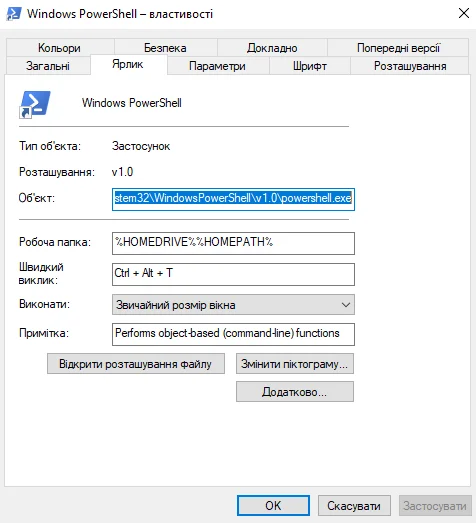Click the Змінити піктограму button
The width and height of the screenshot is (476, 523).
click(295, 364)
